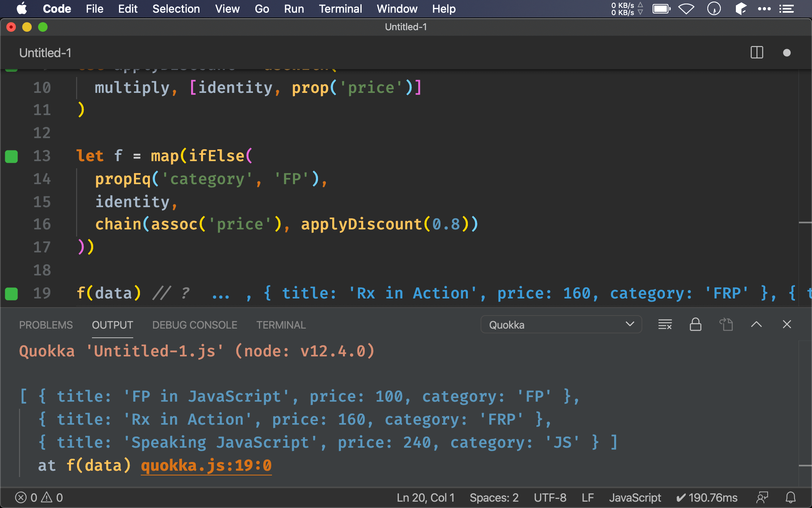
Task: Open the Wi-Fi menu icon
Action: pyautogui.click(x=686, y=9)
